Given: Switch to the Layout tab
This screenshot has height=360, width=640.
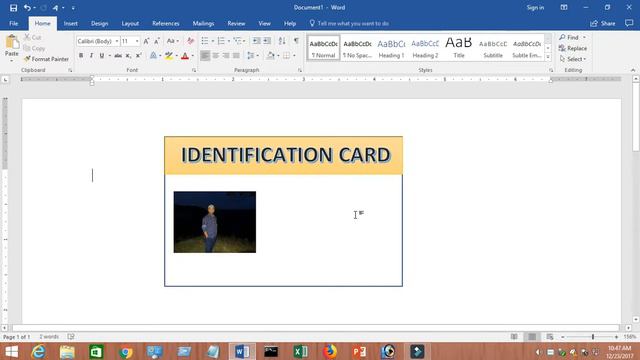Looking at the screenshot, I should pyautogui.click(x=130, y=24).
